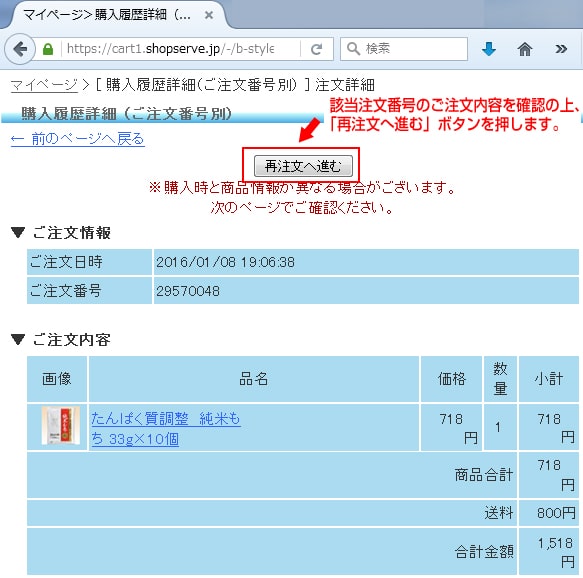Open downloads with the blue arrow icon
The width and height of the screenshot is (583, 578).
pos(489,49)
